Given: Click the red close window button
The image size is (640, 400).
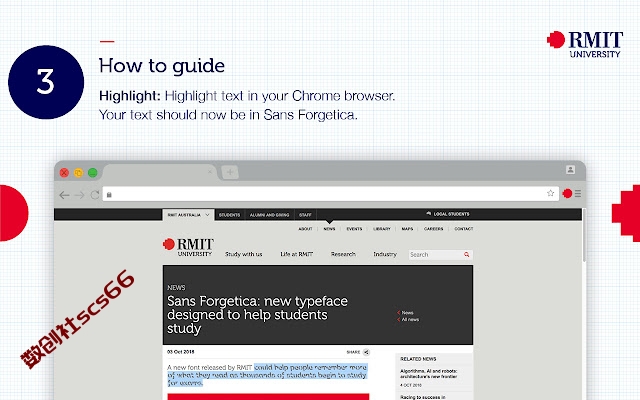Looking at the screenshot, I should coord(64,173).
